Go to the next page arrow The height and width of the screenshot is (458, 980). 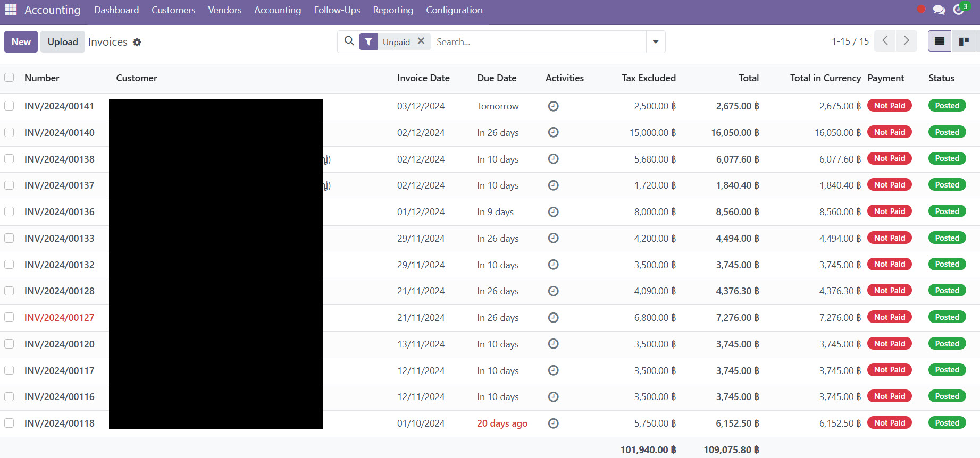pos(906,41)
